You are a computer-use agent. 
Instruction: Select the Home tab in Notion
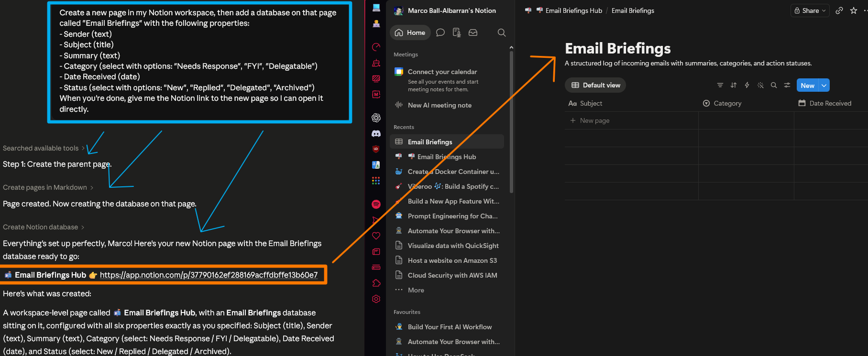pos(410,32)
